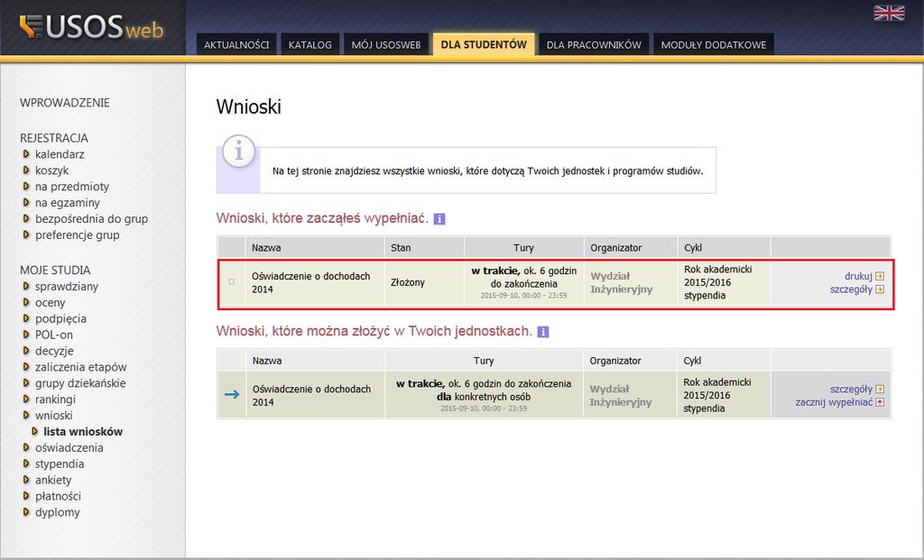
Task: Open 'grupy dziekańskie' sidebar item
Action: point(80,383)
